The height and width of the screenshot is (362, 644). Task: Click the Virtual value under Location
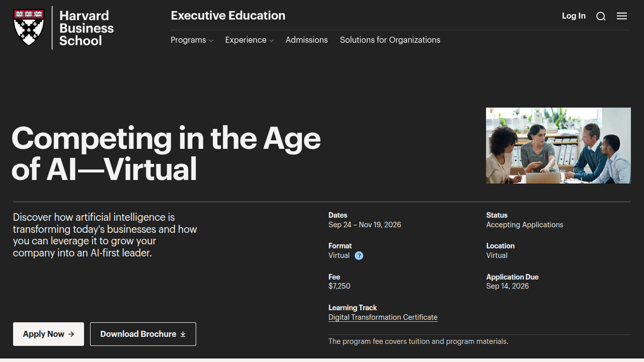(x=497, y=255)
